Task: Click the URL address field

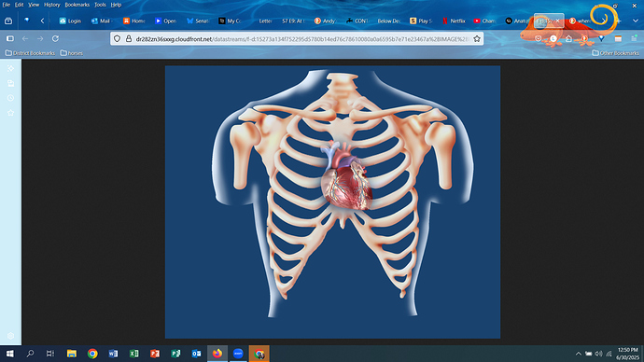Action: [301, 39]
